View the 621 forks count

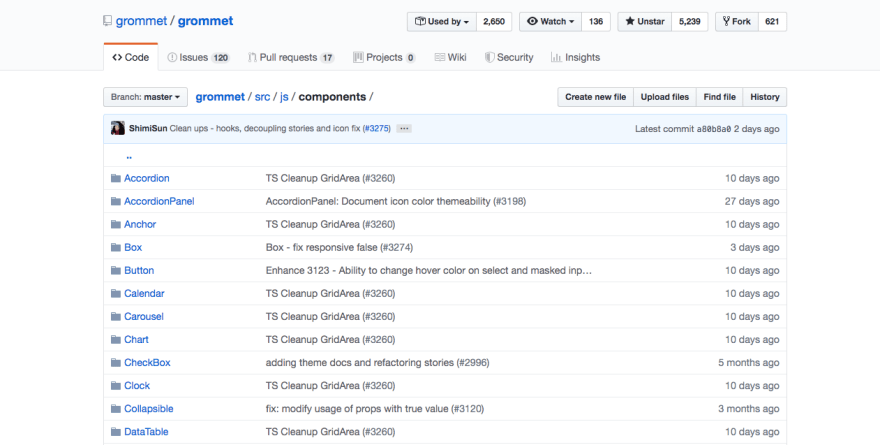[772, 21]
